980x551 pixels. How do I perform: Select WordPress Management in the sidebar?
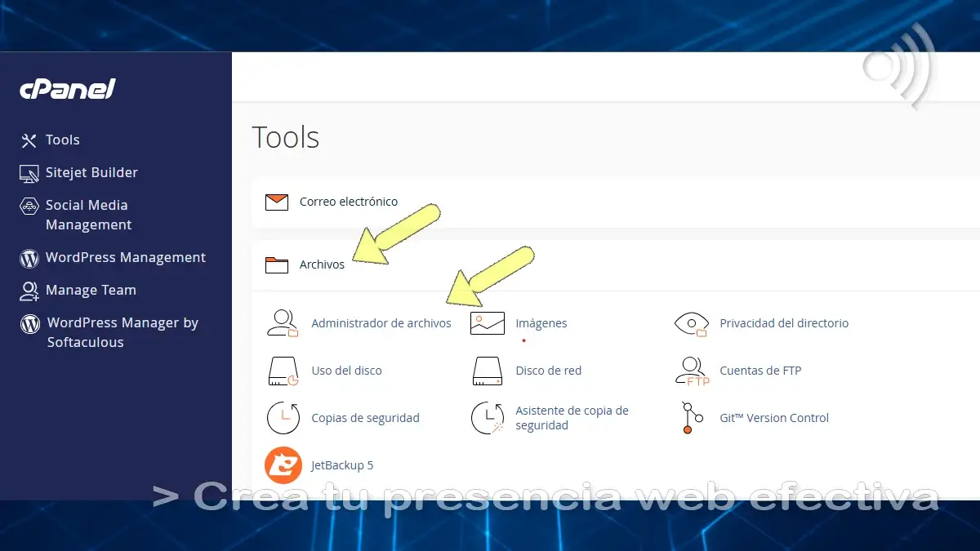(x=126, y=257)
